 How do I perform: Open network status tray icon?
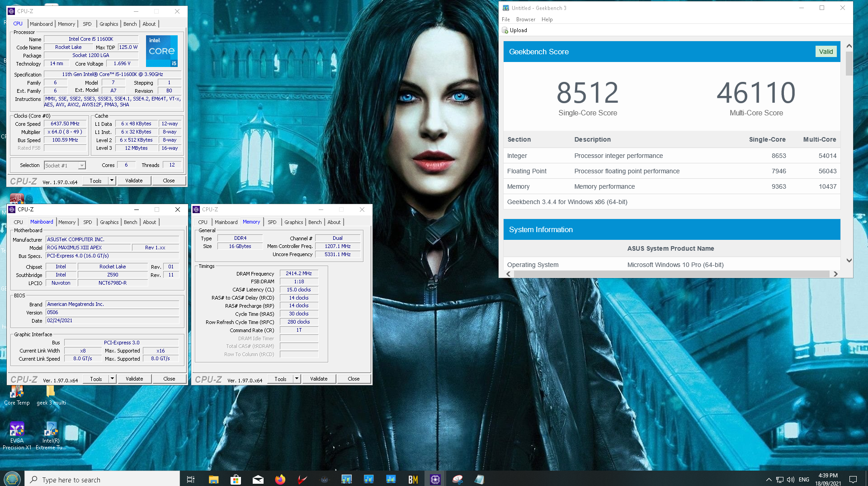780,480
